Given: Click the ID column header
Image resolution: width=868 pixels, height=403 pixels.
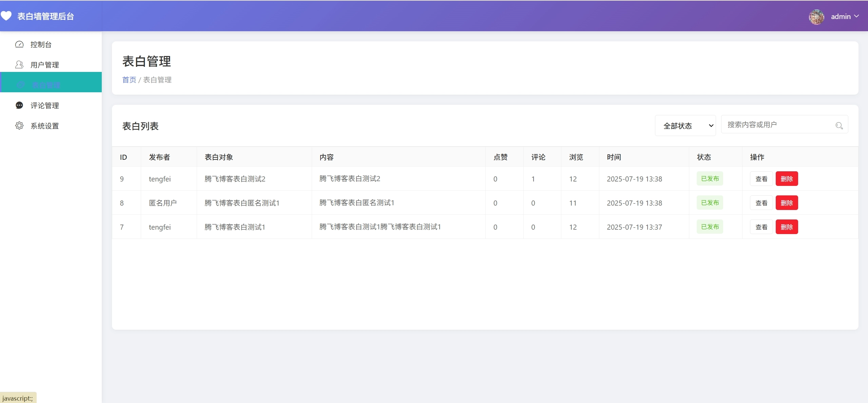Looking at the screenshot, I should tap(123, 157).
